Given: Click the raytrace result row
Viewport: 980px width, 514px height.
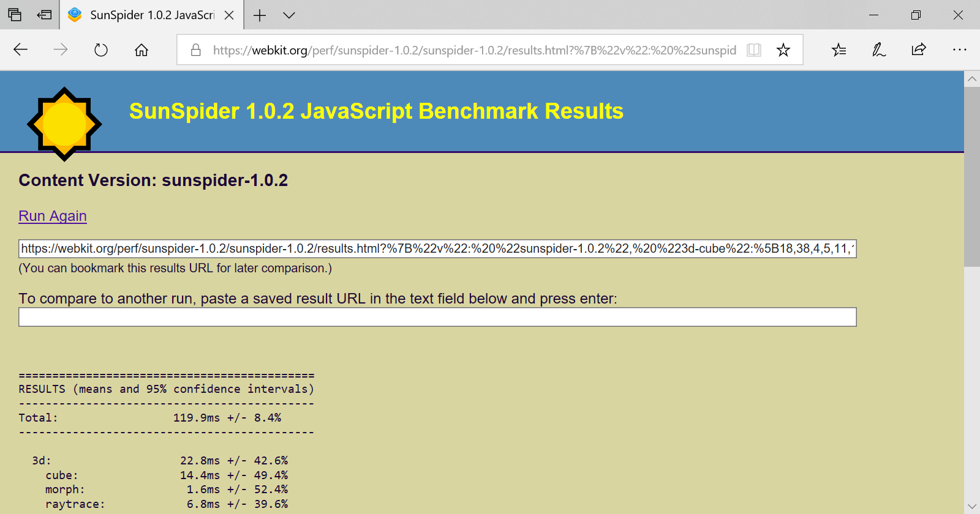Looking at the screenshot, I should 167,504.
